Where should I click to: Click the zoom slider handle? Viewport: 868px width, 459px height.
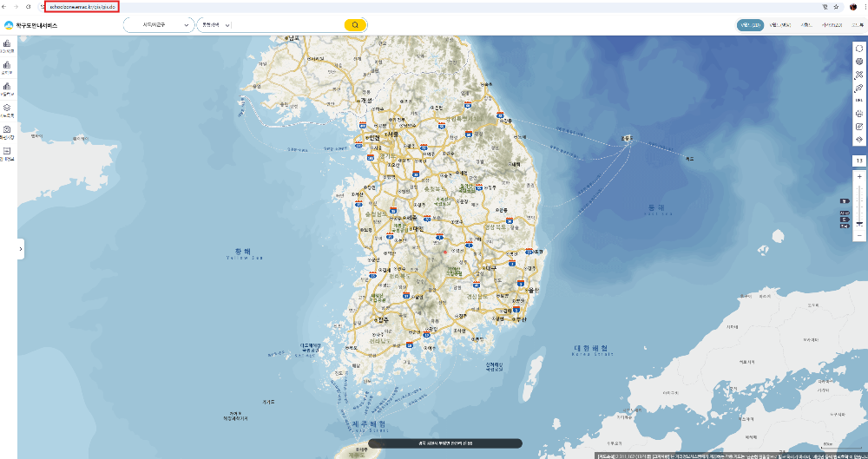click(x=859, y=223)
